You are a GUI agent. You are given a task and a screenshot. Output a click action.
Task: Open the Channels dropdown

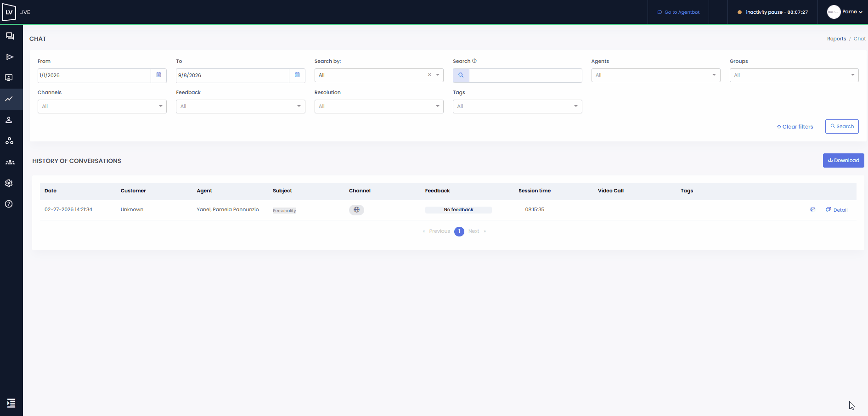102,107
